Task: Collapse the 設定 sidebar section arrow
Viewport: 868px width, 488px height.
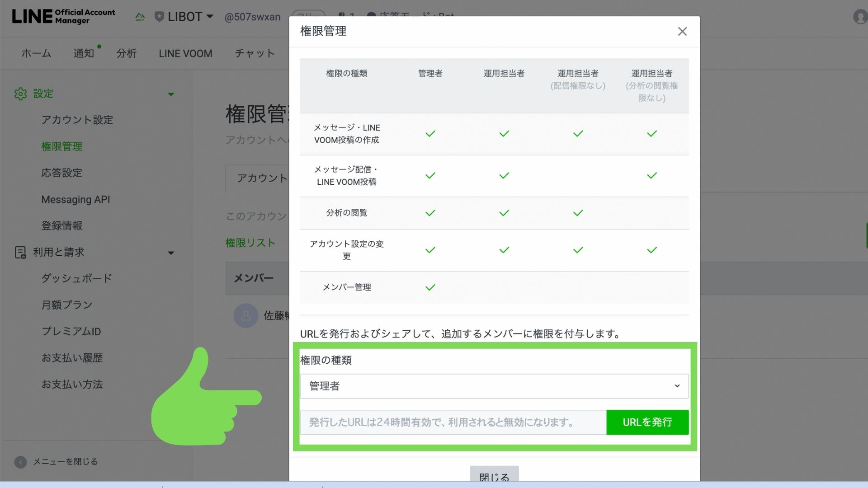Action: point(171,94)
